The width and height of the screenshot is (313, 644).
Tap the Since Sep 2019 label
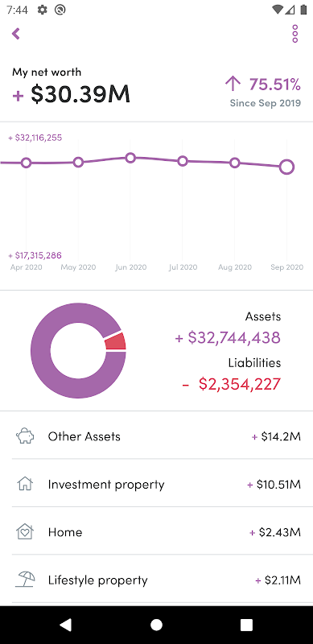tap(266, 103)
